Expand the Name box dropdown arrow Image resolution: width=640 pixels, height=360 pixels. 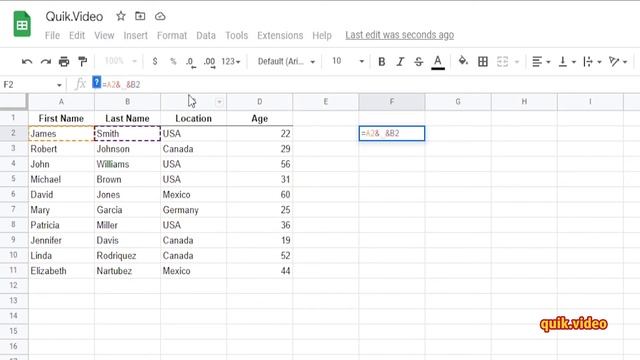59,85
